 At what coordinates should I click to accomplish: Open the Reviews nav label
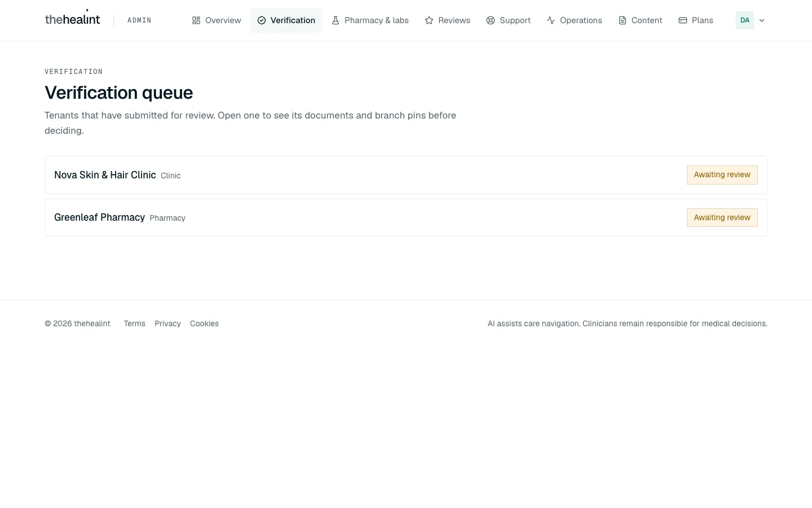pos(454,20)
